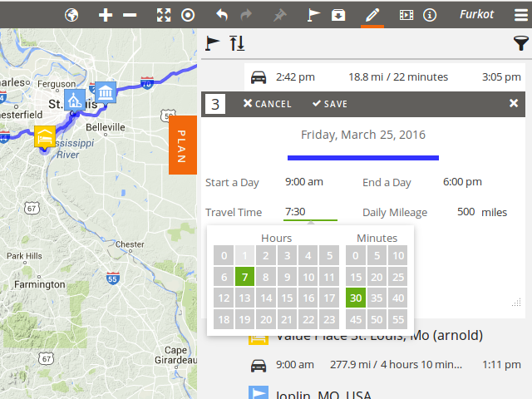
Task: Toggle fullscreen map view icon
Action: coord(164,15)
